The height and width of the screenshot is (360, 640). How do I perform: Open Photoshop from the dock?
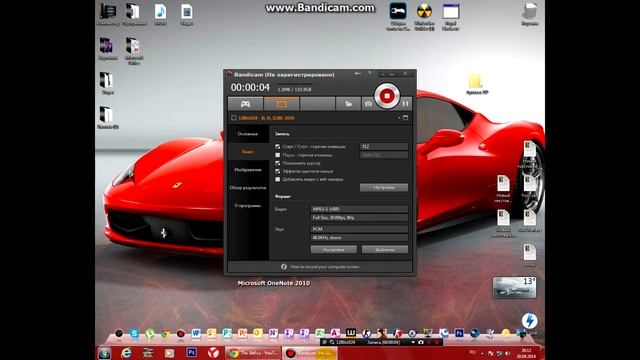tap(459, 333)
